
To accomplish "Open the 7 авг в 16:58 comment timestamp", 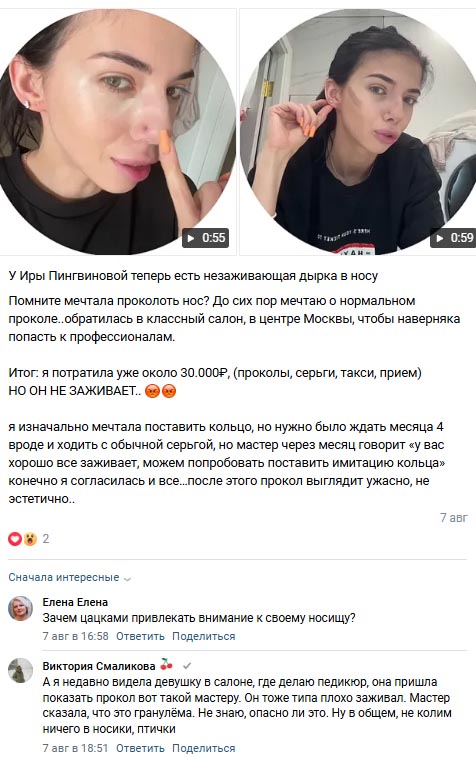I will 75,636.
